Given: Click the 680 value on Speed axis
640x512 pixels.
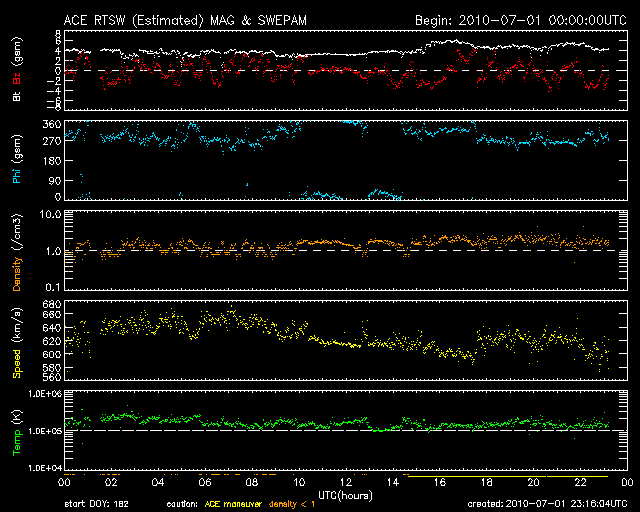Looking at the screenshot, I should [52, 304].
